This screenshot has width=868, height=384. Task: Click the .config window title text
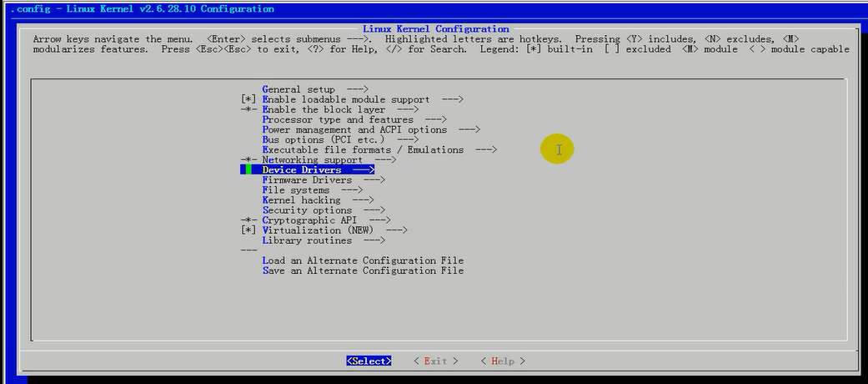143,9
